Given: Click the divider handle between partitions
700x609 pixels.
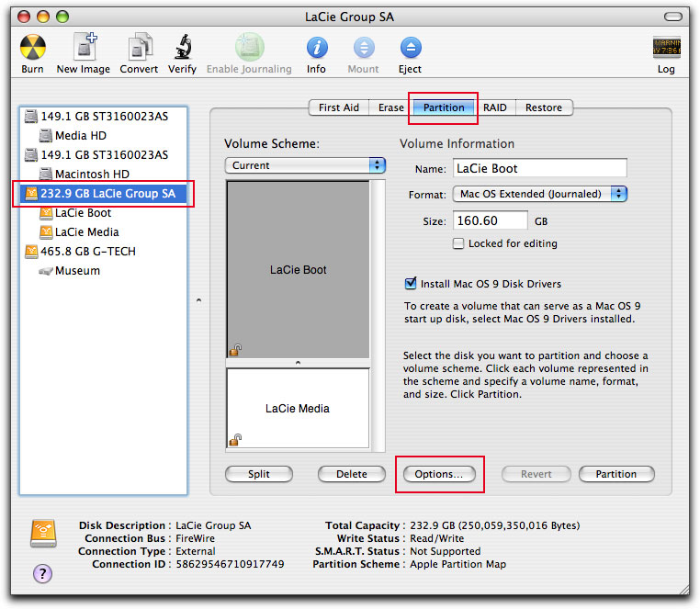Looking at the screenshot, I should pos(298,363).
